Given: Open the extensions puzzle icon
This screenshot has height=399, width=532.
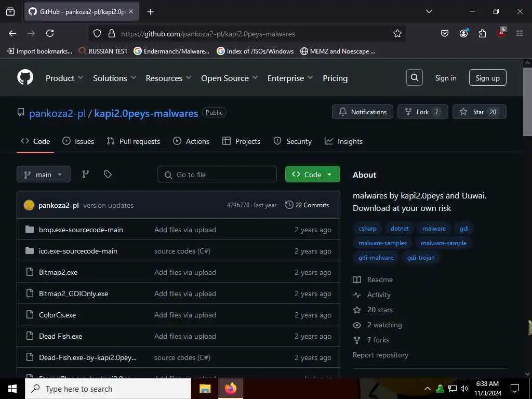Looking at the screenshot, I should click(482, 33).
